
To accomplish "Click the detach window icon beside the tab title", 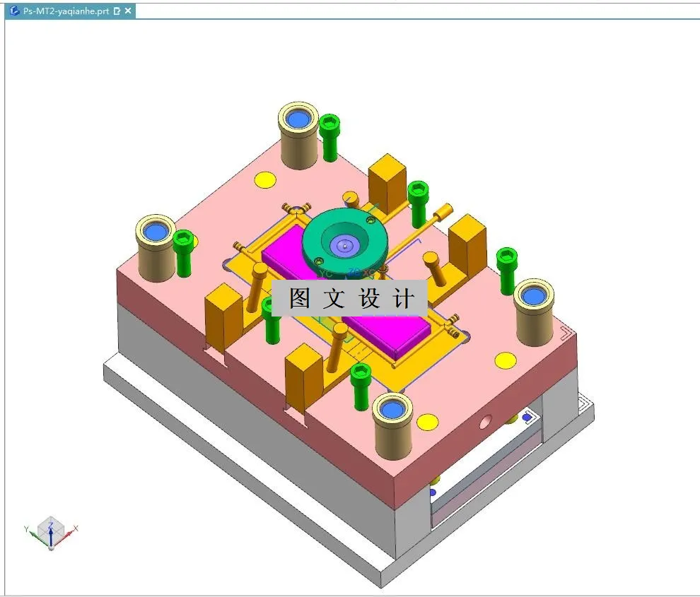I will click(115, 11).
